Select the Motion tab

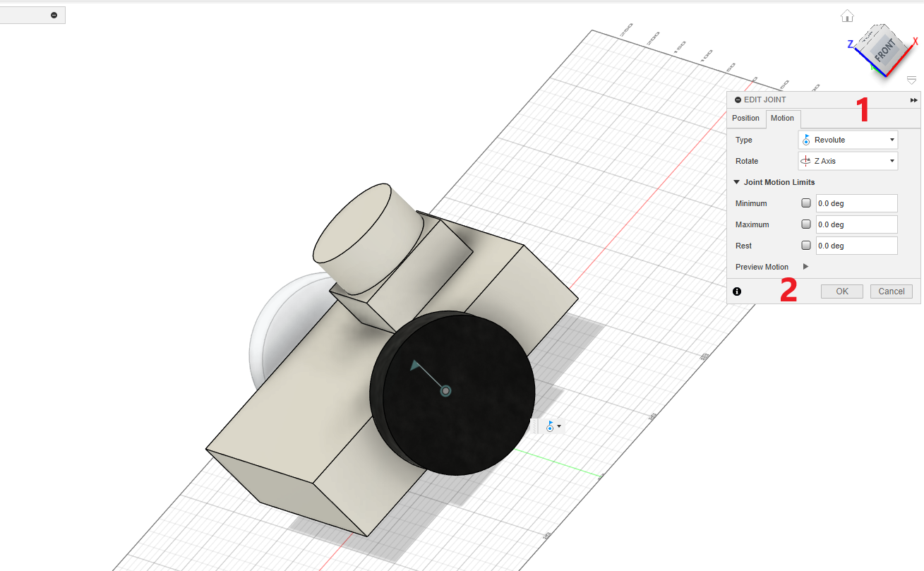[x=782, y=118]
